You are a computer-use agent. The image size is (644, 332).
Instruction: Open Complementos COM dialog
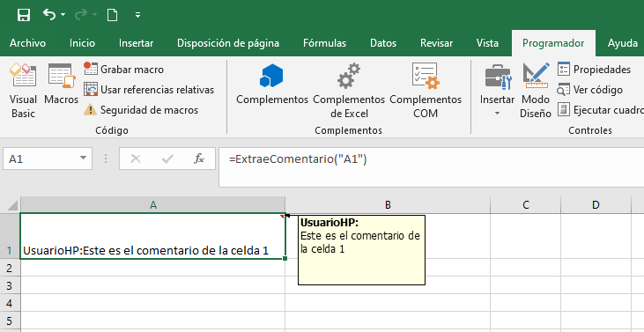tap(426, 91)
